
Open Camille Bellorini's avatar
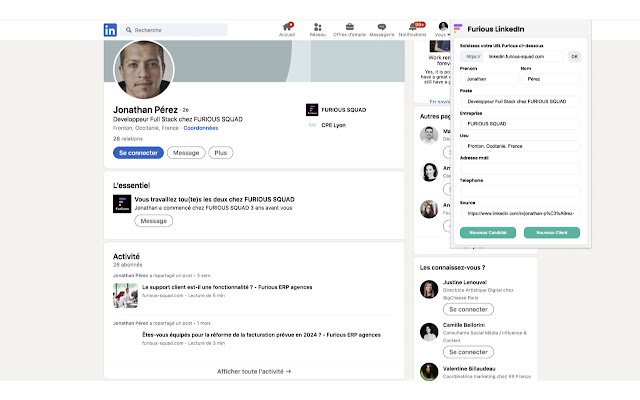click(429, 332)
